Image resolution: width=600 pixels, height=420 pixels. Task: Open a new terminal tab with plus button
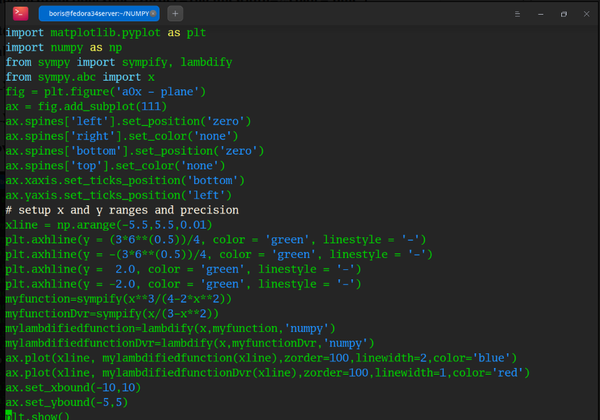click(175, 14)
